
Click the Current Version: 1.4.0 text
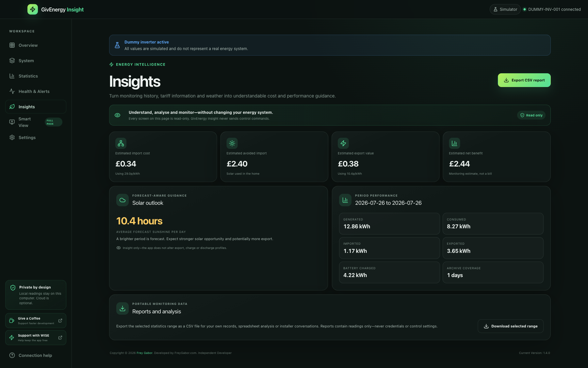534,353
